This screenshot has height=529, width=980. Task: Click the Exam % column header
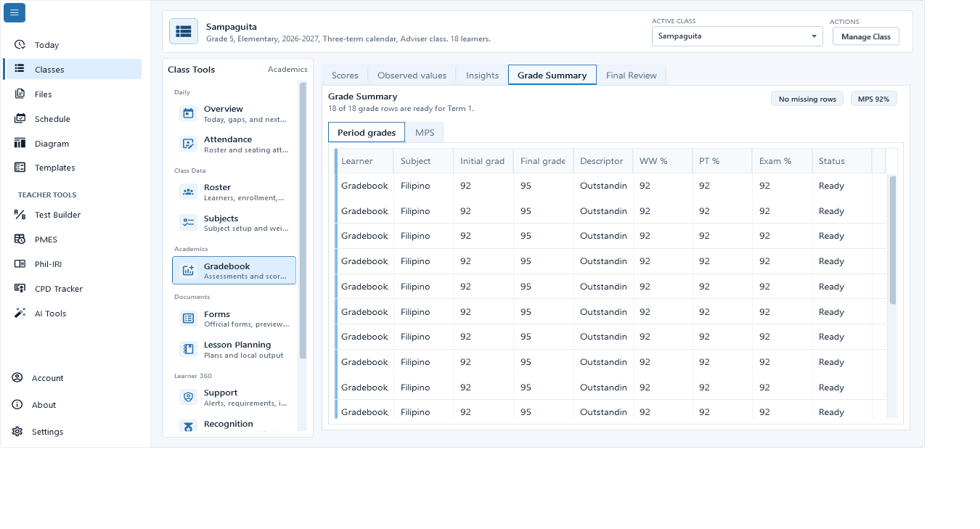click(783, 161)
